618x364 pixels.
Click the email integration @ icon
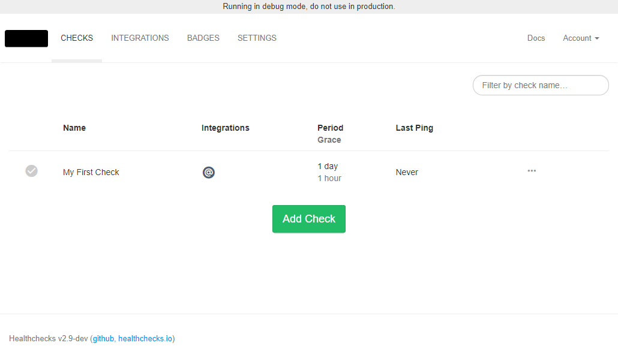point(209,172)
